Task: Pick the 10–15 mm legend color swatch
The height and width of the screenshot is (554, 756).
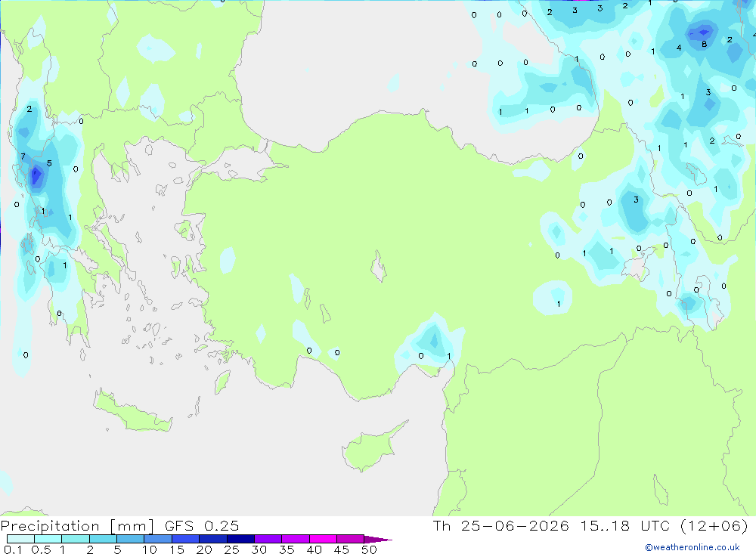Action: coord(158,539)
